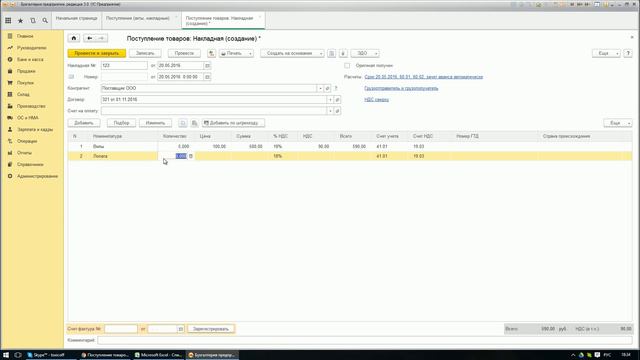Paste rows icon before Добавить по штрихкоду
Viewport: 640px width, 360px height.
pos(194,123)
